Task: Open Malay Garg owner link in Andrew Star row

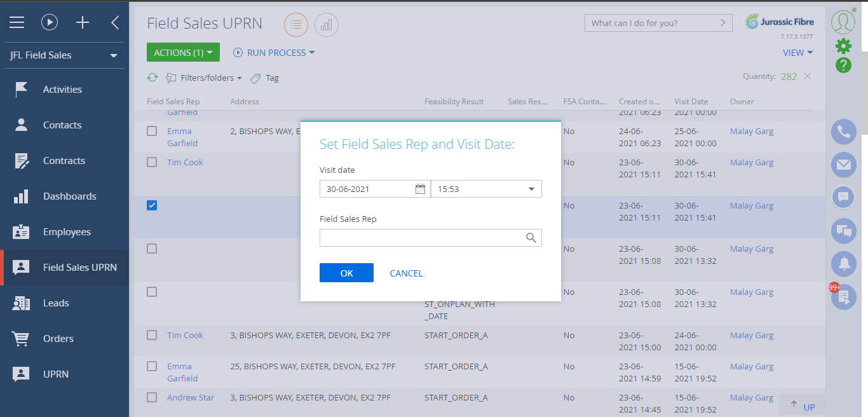Action: (x=752, y=397)
